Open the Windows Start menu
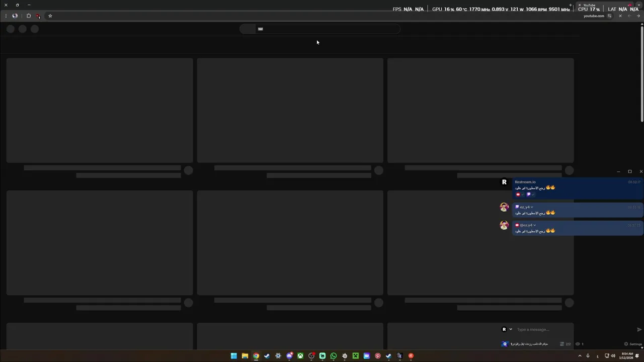This screenshot has width=644, height=362. coord(233,356)
